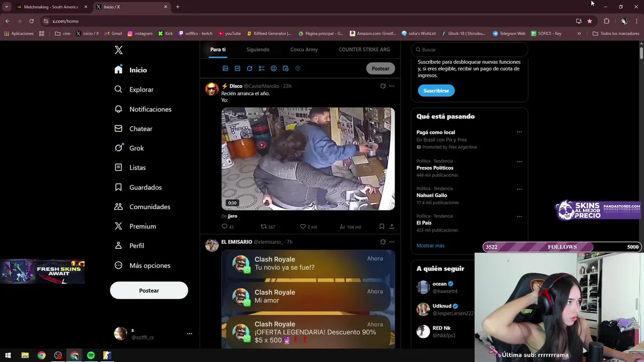Add a GIF from the composer
The height and width of the screenshot is (362, 644).
coord(237,68)
